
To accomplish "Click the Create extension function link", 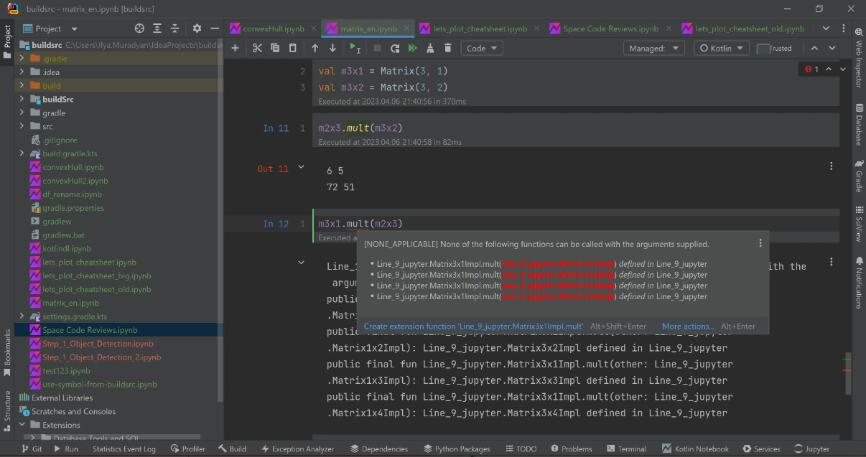I will point(473,326).
